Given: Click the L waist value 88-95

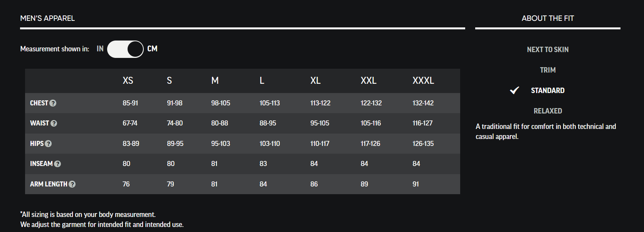Looking at the screenshot, I should click(268, 123).
